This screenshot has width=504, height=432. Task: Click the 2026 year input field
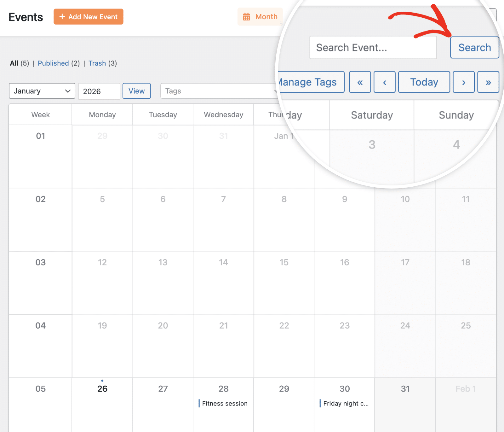99,91
